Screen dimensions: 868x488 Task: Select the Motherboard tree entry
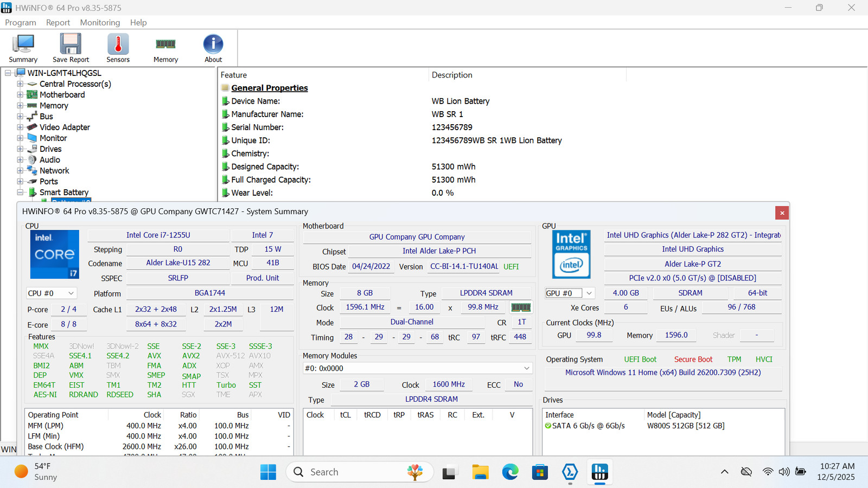62,95
